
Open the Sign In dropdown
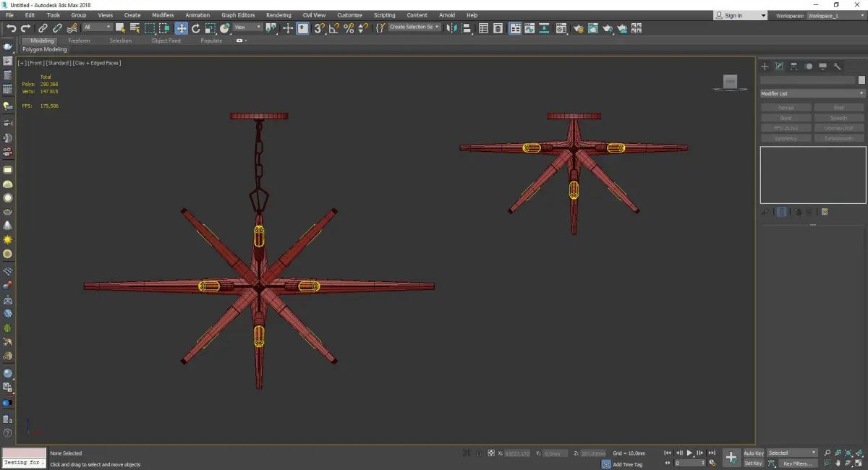(x=740, y=15)
